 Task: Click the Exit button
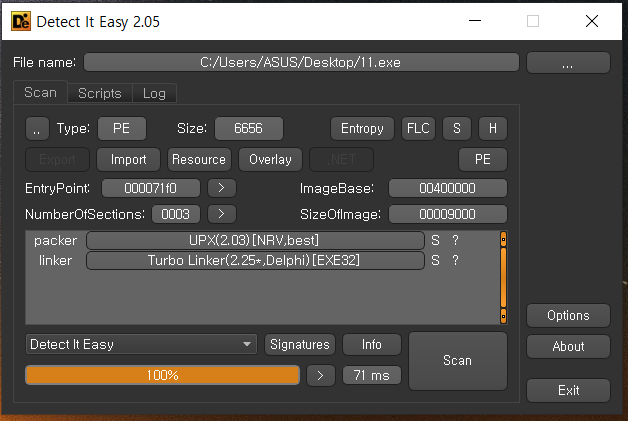[x=568, y=390]
